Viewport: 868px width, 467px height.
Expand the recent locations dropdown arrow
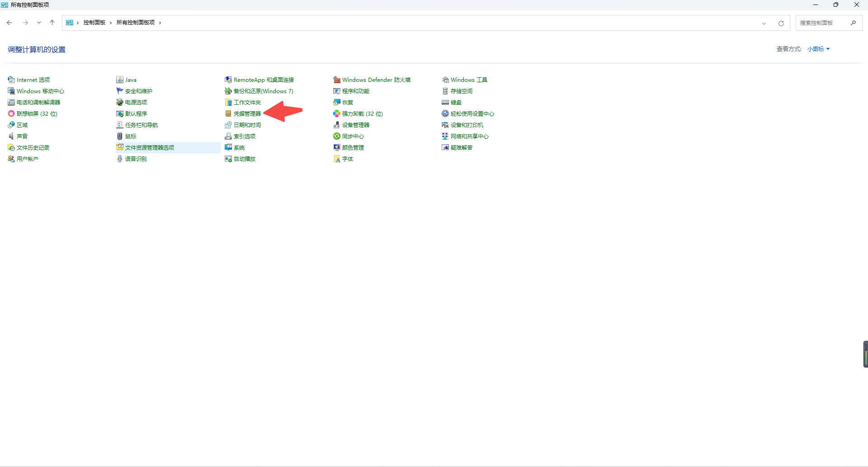[39, 23]
